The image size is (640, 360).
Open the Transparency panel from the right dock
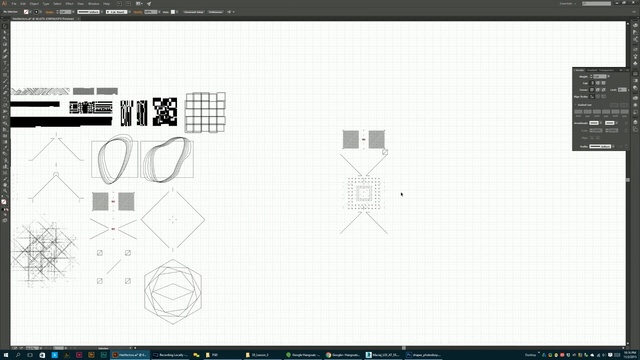click(x=636, y=88)
